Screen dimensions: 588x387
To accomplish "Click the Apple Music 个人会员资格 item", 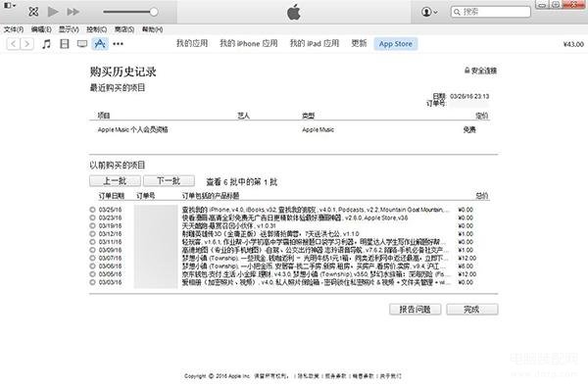I will [132, 129].
